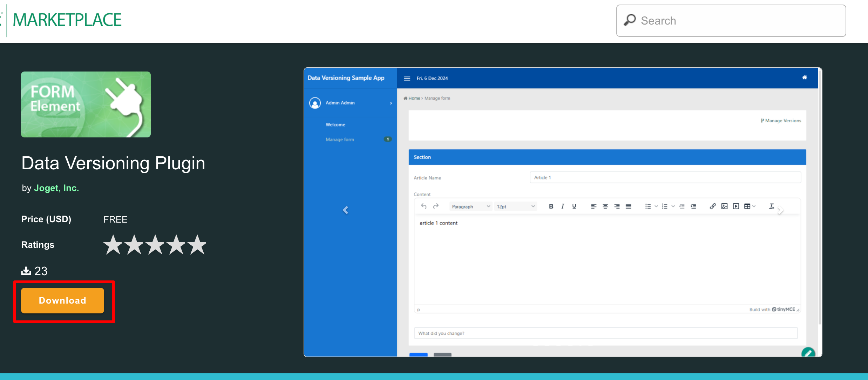Click into the Search input field
Screen dimensions: 868x380
(x=731, y=21)
